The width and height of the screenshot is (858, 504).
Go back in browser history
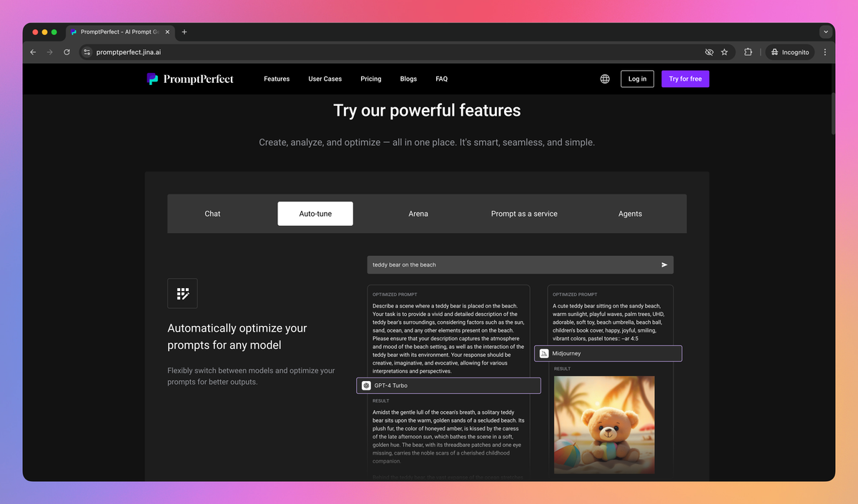[x=33, y=52]
